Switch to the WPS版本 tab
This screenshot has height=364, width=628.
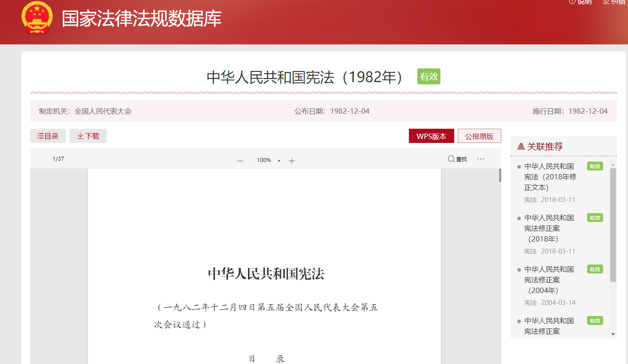click(431, 136)
